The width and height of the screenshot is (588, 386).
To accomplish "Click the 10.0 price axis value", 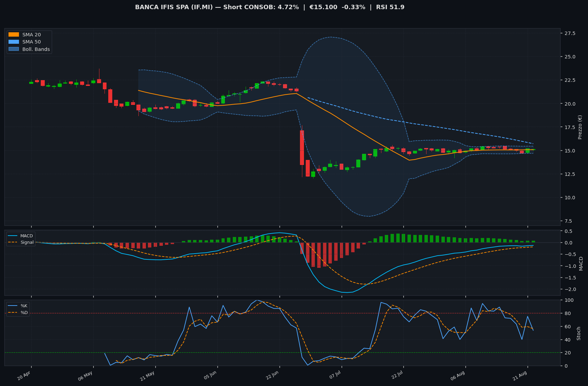I will (569, 198).
